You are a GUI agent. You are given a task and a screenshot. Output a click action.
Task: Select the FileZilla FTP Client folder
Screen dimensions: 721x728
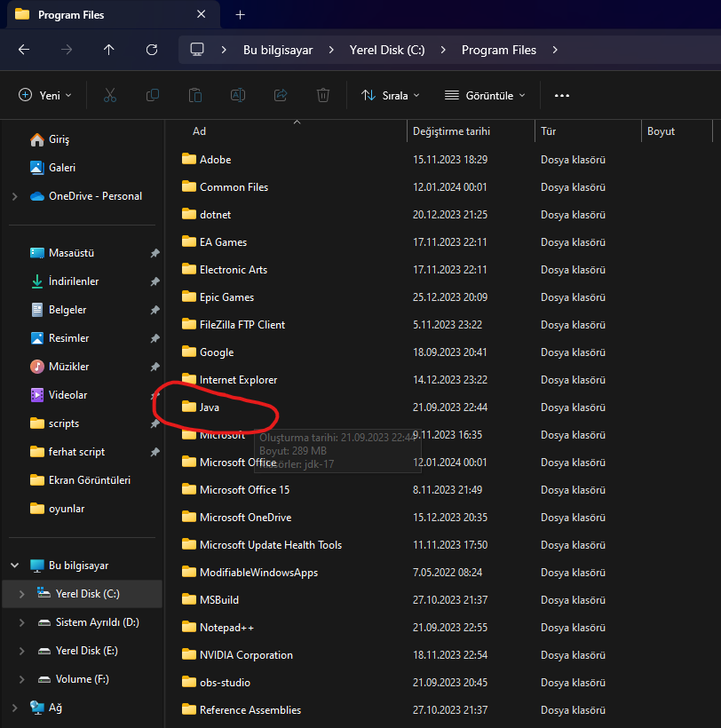pos(233,325)
